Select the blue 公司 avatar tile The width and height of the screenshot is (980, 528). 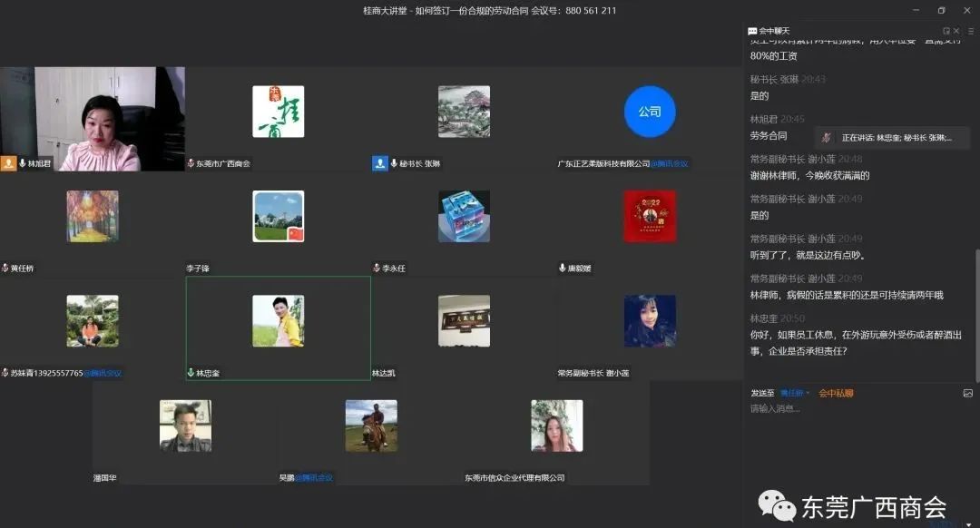click(650, 112)
